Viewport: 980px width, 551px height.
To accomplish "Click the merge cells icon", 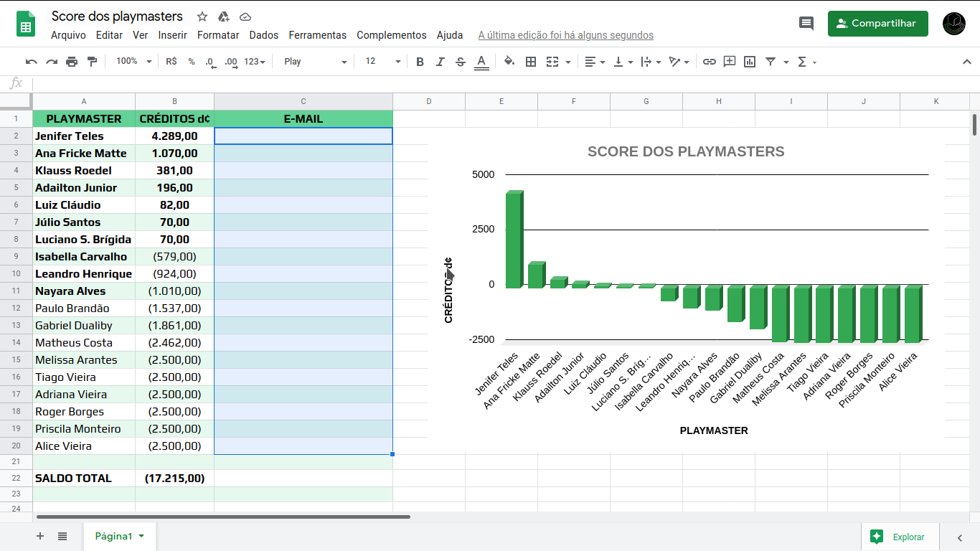I will pyautogui.click(x=552, y=62).
